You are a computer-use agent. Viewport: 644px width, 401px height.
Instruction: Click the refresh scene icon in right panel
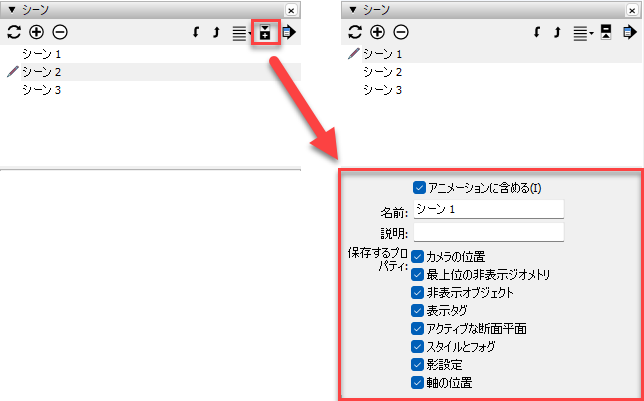point(354,32)
